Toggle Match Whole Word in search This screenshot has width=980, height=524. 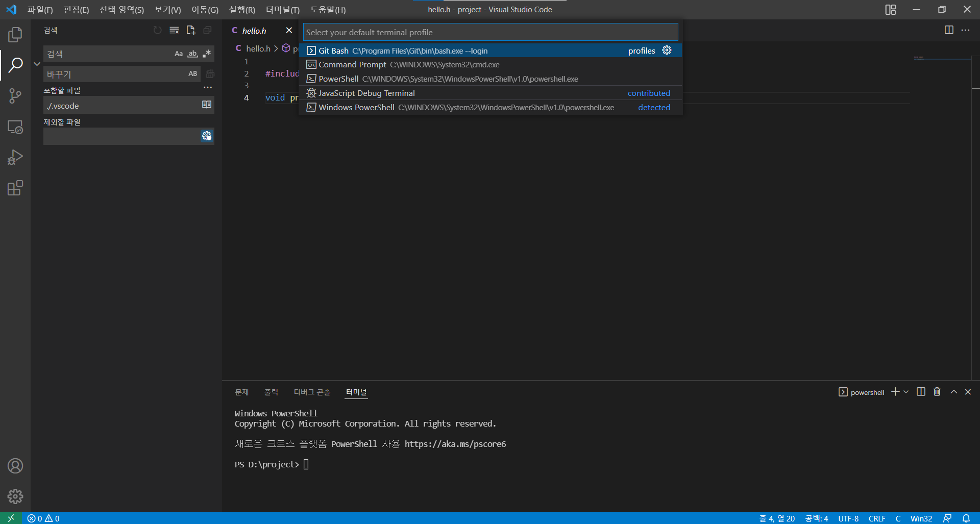click(192, 54)
